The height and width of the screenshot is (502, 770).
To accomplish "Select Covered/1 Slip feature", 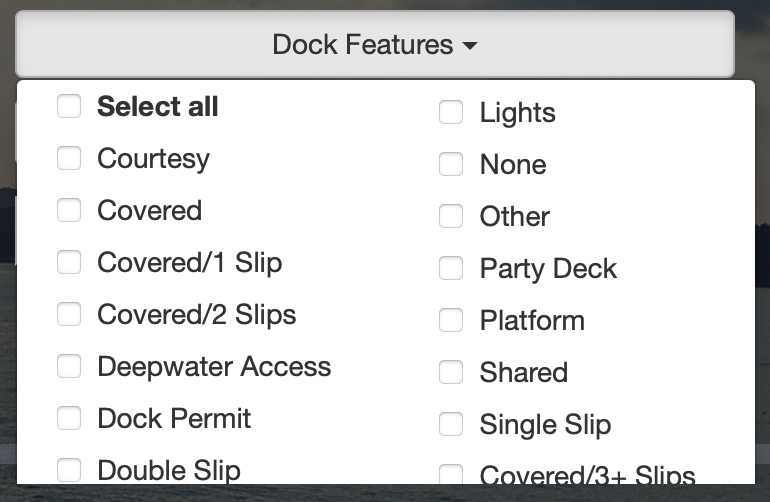I will [x=69, y=262].
